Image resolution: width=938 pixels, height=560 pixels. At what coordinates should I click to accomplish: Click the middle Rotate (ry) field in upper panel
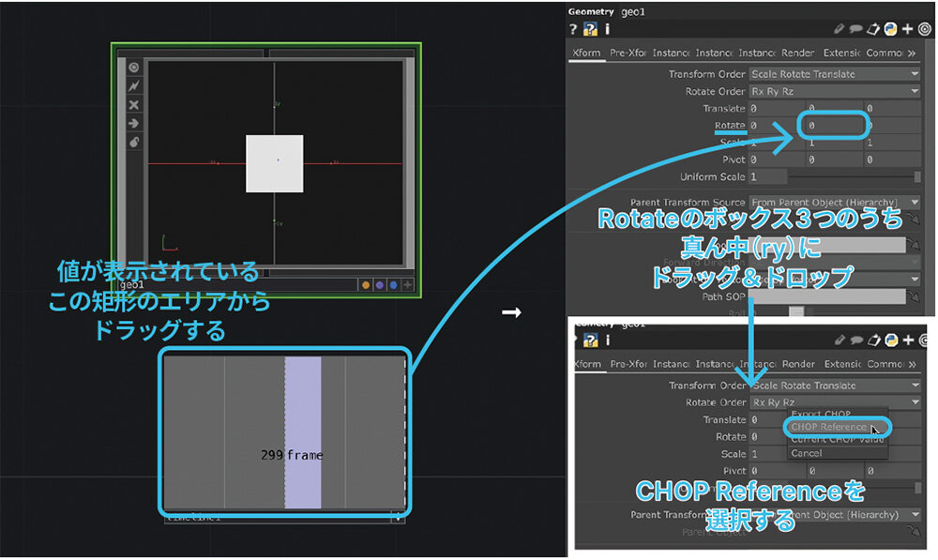[x=831, y=126]
